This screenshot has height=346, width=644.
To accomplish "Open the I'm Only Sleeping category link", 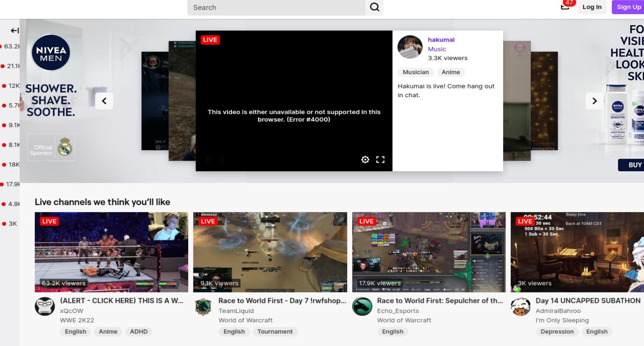I will (562, 320).
